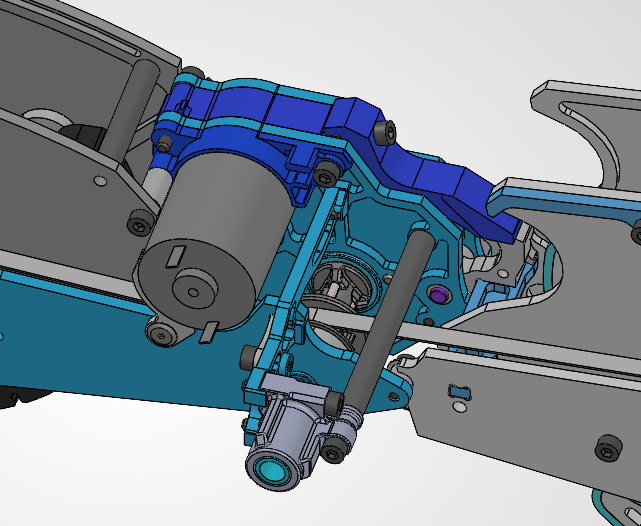Viewport: 641px width, 526px height.
Task: Click the black socket screw on the raised blue block
Action: coord(385,133)
